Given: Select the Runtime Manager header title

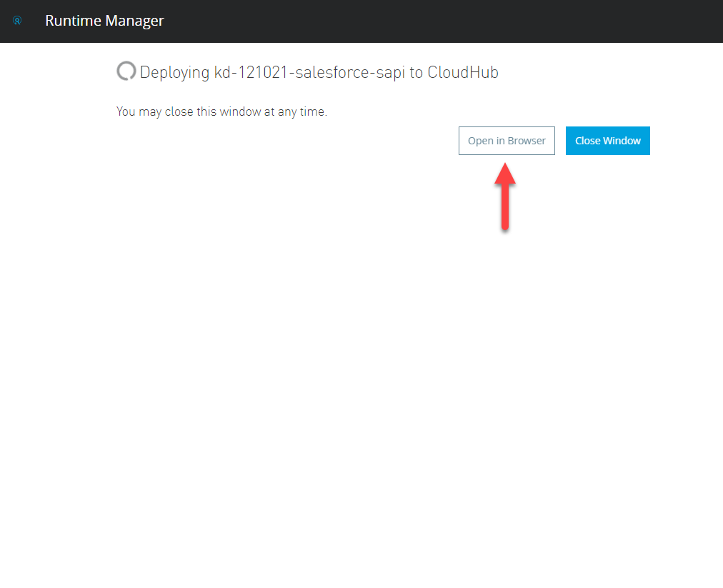Looking at the screenshot, I should [104, 21].
